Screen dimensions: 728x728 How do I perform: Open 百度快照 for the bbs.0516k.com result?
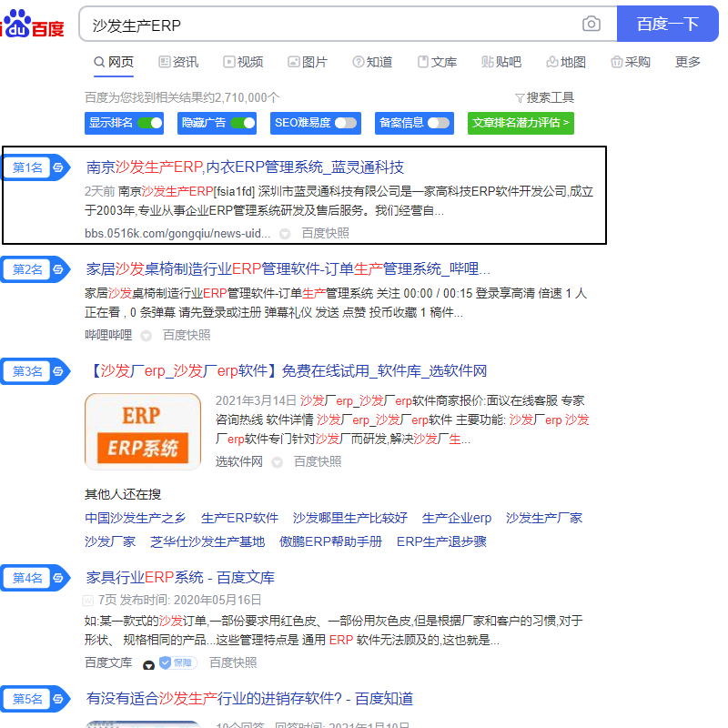(325, 233)
